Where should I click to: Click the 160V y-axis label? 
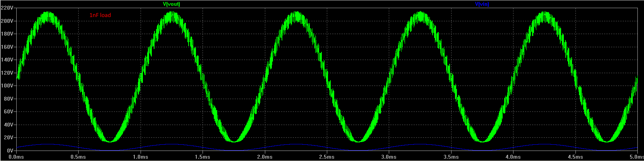[x=7, y=47]
